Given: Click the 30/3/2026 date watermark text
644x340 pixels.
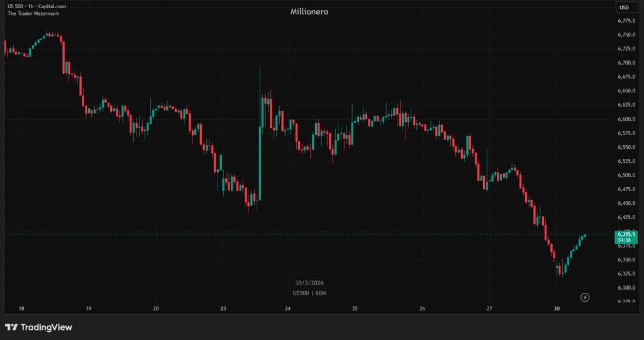Looking at the screenshot, I should pyautogui.click(x=309, y=283).
